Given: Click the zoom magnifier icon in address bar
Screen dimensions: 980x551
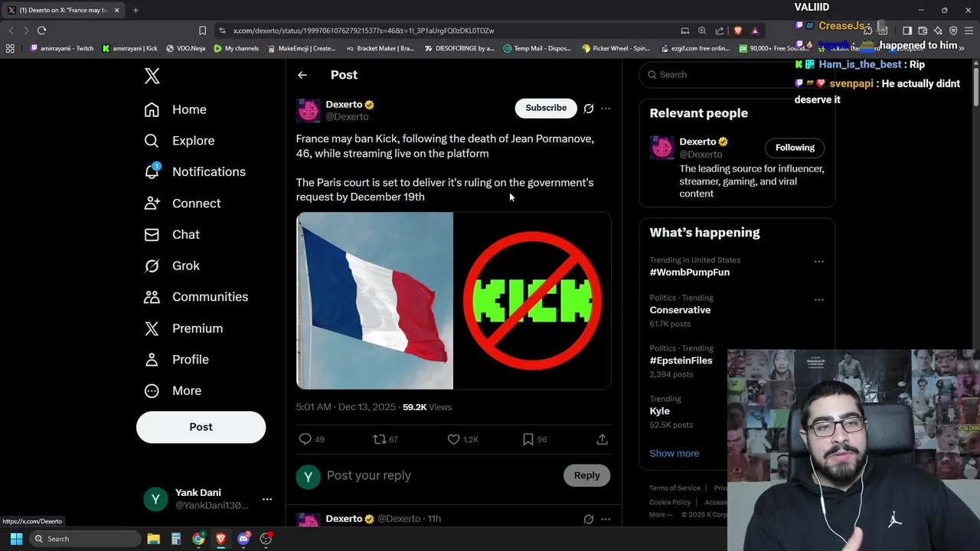Looking at the screenshot, I should pos(702,31).
